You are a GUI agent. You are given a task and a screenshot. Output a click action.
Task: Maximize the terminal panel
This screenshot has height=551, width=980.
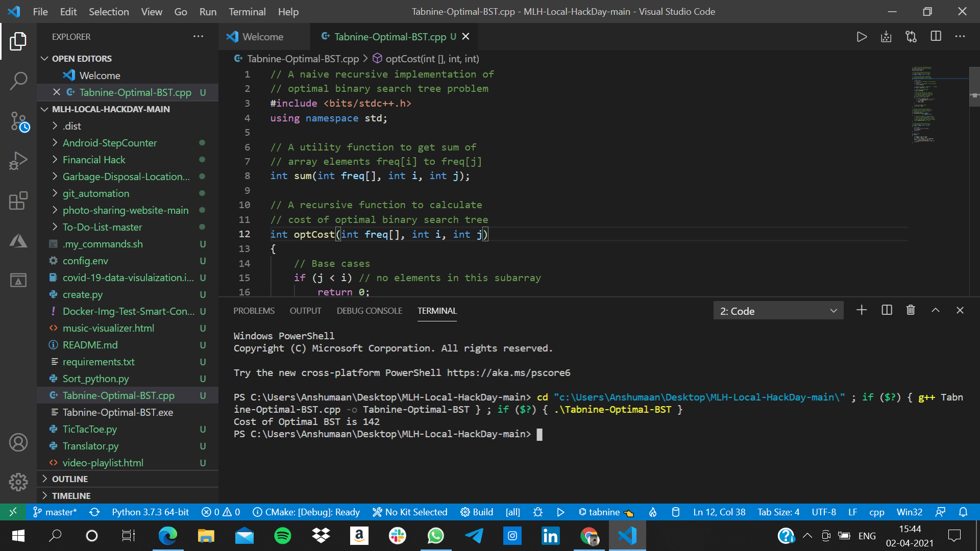[936, 310]
